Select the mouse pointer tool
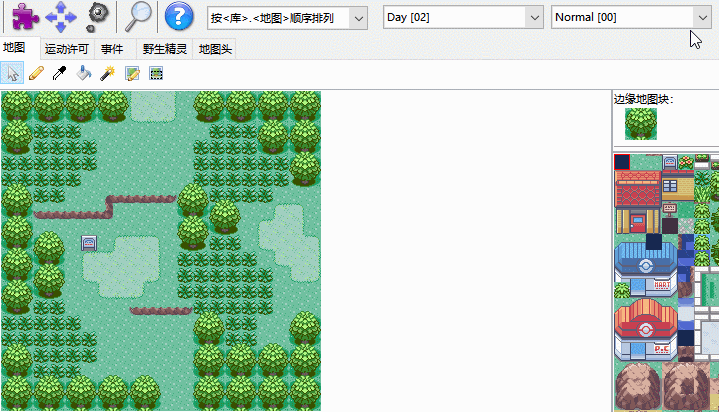The width and height of the screenshot is (719, 412). tap(12, 73)
